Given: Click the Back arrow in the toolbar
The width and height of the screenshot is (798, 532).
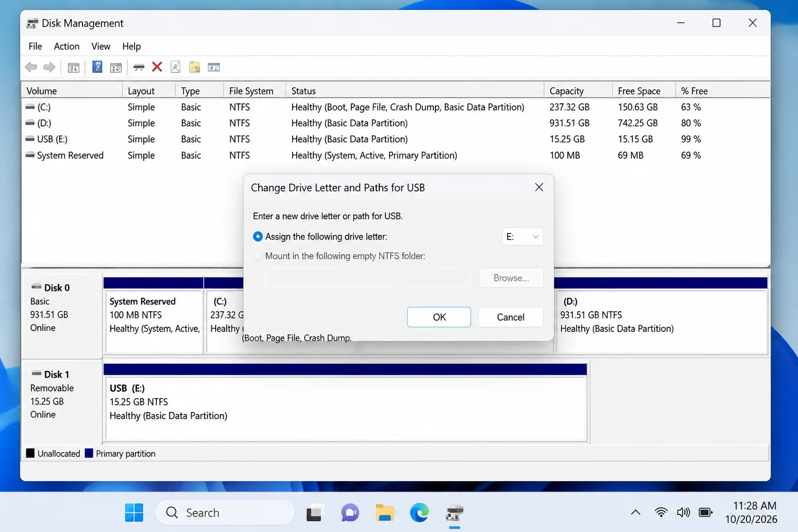Looking at the screenshot, I should [x=31, y=67].
